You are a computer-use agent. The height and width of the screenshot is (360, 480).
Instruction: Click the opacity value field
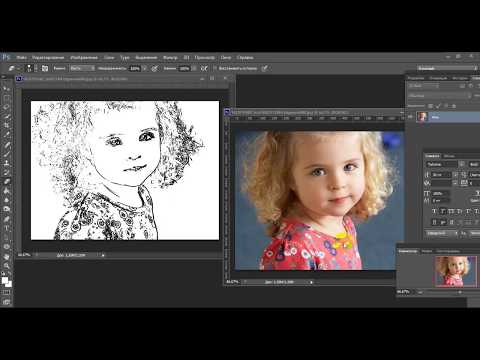135,68
